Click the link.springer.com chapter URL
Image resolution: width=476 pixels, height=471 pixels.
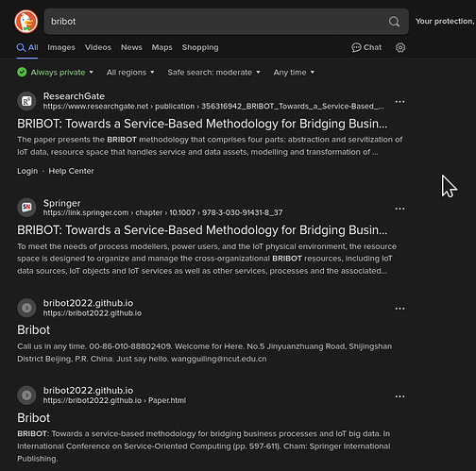click(162, 212)
